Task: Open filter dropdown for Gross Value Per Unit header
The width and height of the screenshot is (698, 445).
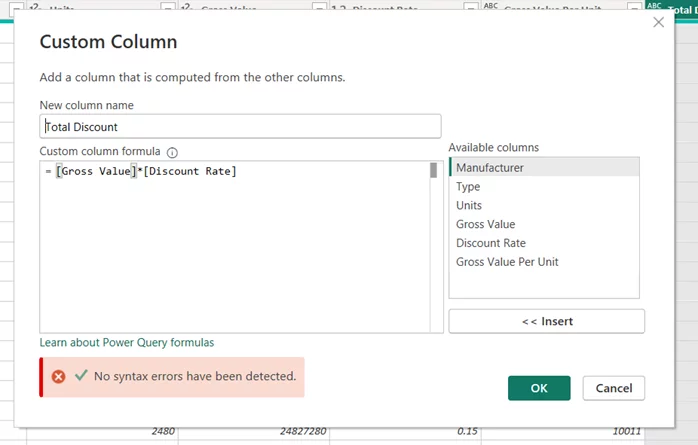Action: point(632,8)
